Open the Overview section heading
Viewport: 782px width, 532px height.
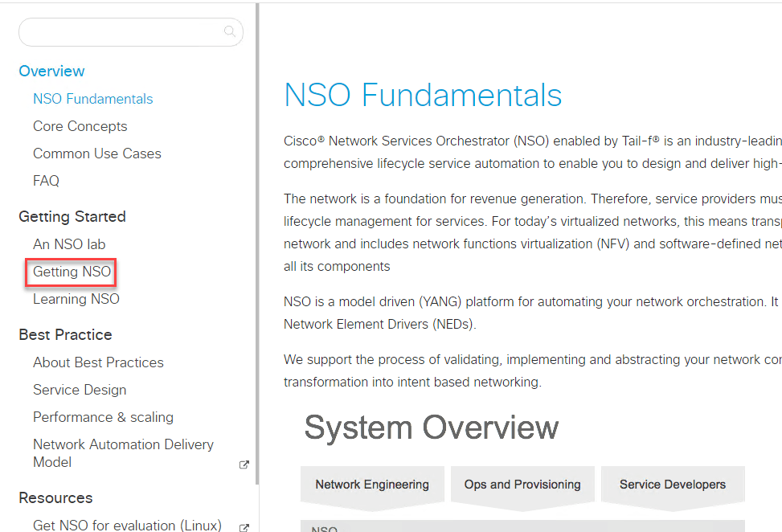coord(51,72)
